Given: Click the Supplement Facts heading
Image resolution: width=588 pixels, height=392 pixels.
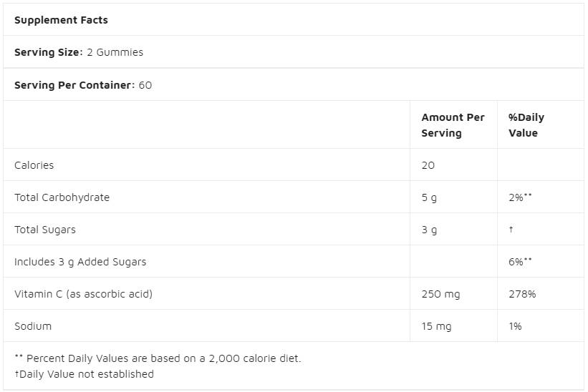Looking at the screenshot, I should point(61,20).
